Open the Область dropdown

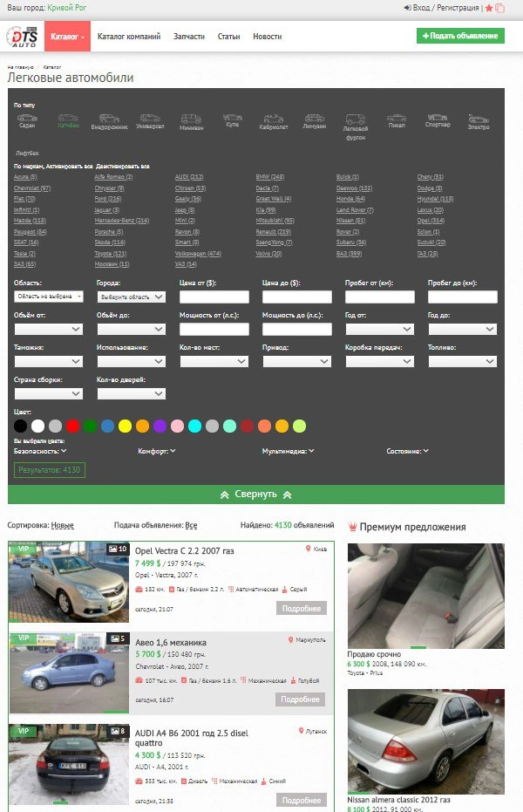tap(49, 297)
